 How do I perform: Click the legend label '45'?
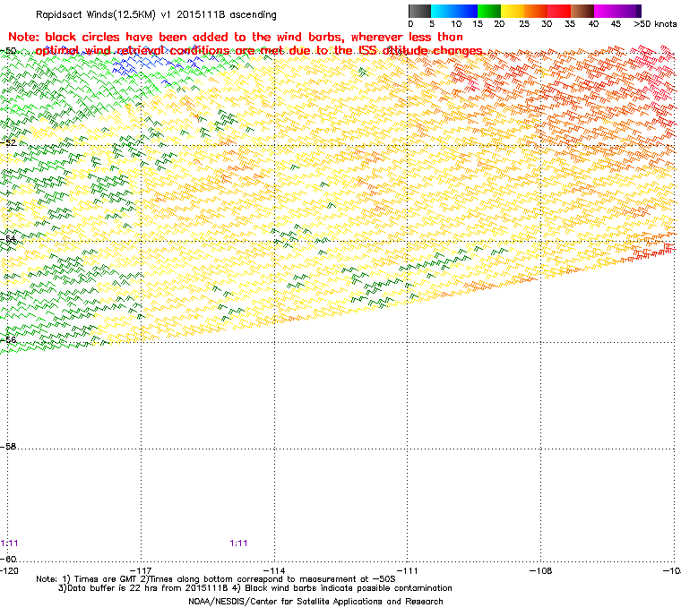pyautogui.click(x=616, y=24)
